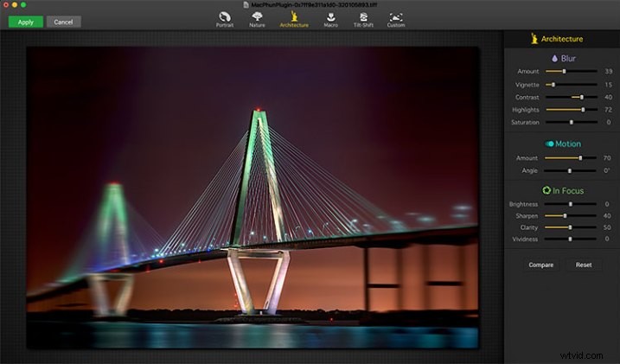Viewport: 620px width, 364px height.
Task: Adjust the Brightness slider
Action: pos(570,204)
